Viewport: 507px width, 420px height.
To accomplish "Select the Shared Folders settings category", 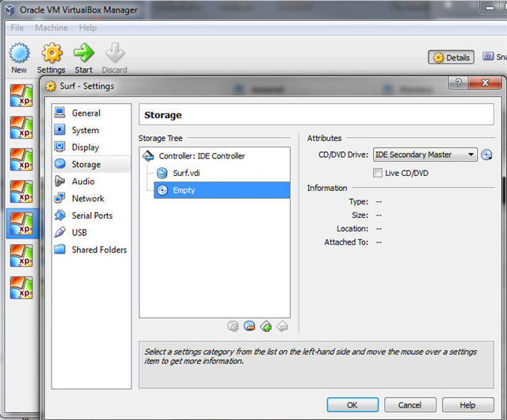I will click(x=91, y=250).
